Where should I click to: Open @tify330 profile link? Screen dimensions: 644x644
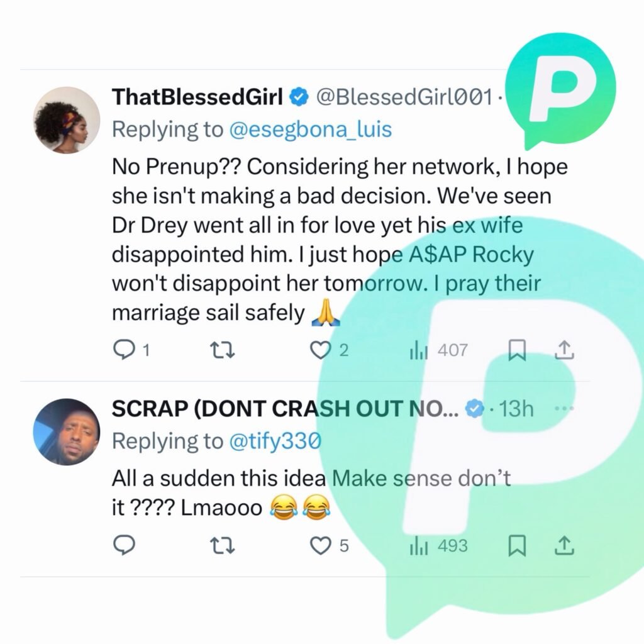[275, 441]
